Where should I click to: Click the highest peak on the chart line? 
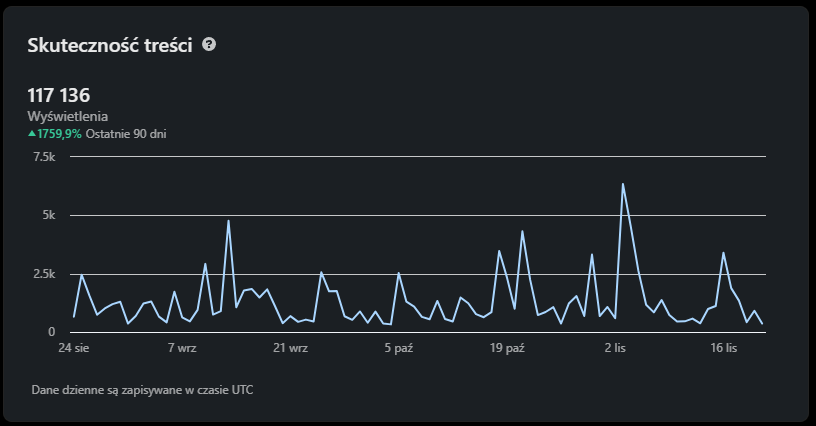622,184
